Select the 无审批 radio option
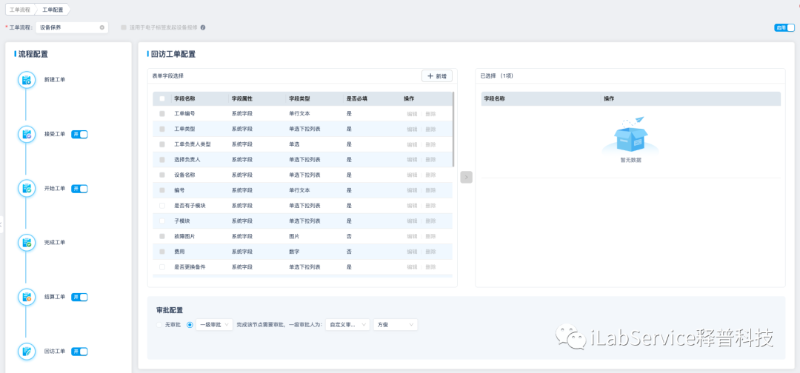800x373 pixels. (159, 325)
